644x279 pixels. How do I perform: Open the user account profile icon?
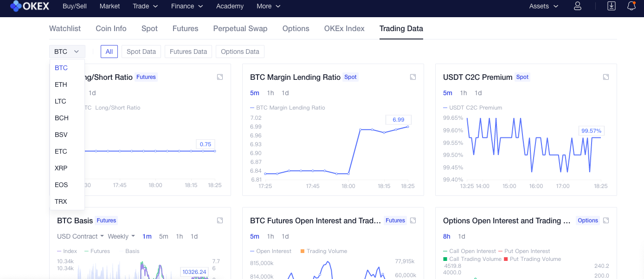(578, 6)
